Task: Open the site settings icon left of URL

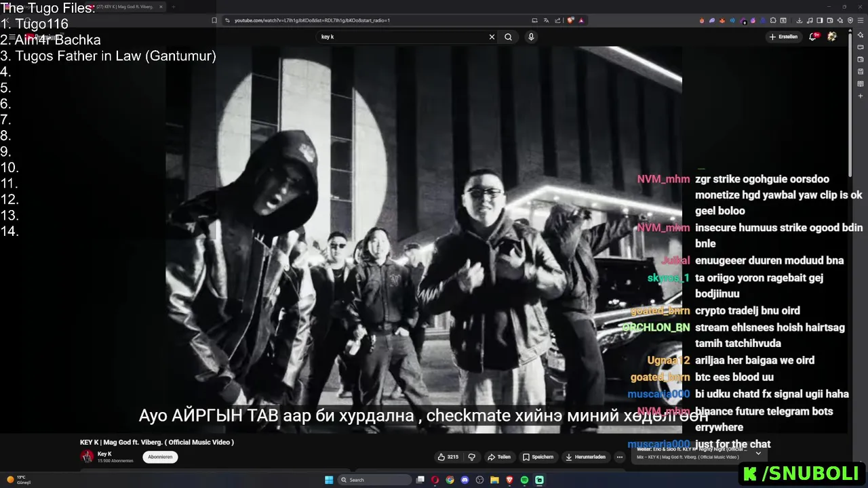Action: [x=227, y=20]
